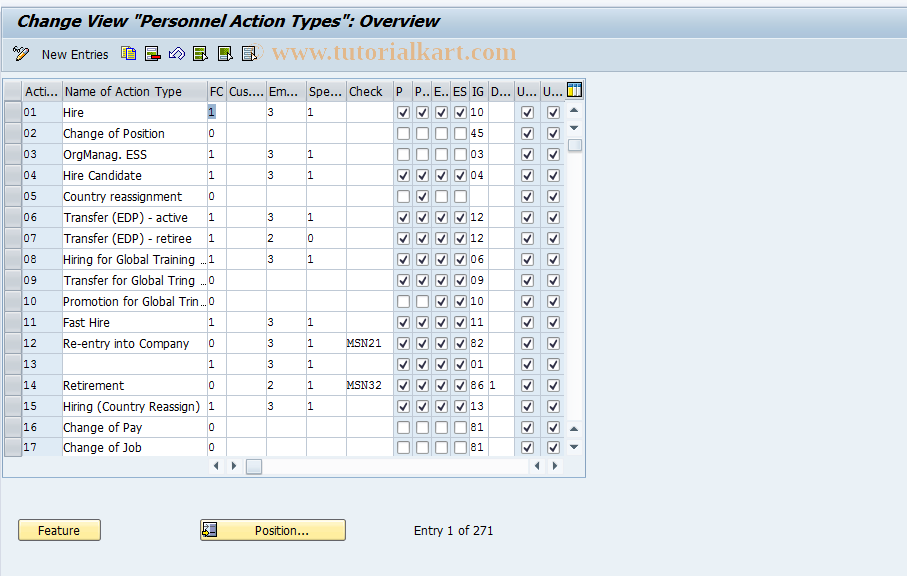Select row 01 using row selector
The width and height of the screenshot is (907, 576).
point(13,112)
